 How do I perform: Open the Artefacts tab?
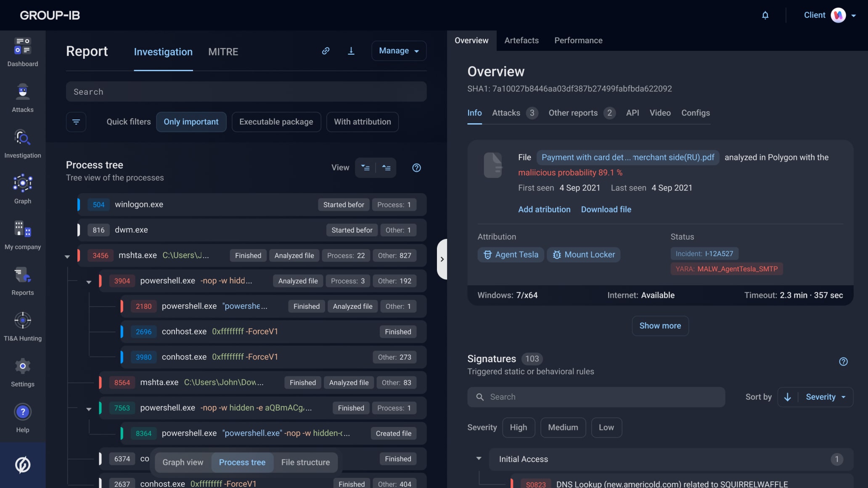coord(521,40)
